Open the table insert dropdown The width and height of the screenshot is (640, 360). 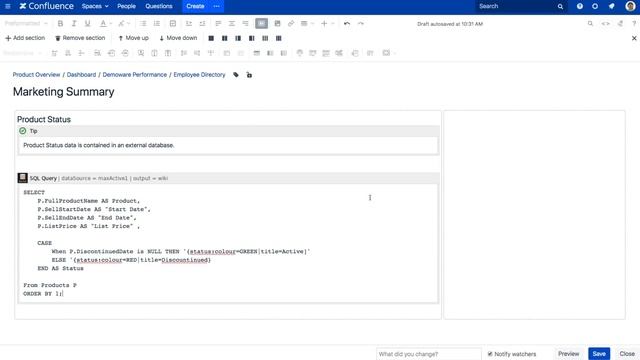(x=307, y=24)
